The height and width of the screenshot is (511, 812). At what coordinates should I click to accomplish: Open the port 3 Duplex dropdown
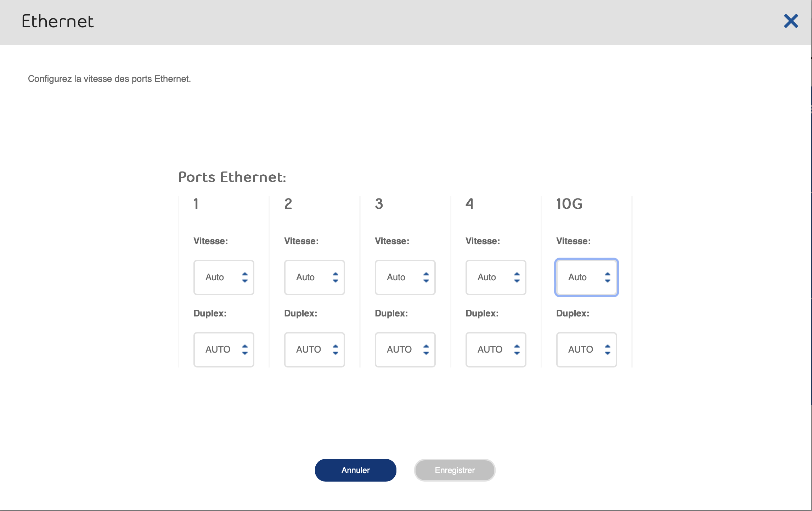pyautogui.click(x=401, y=350)
